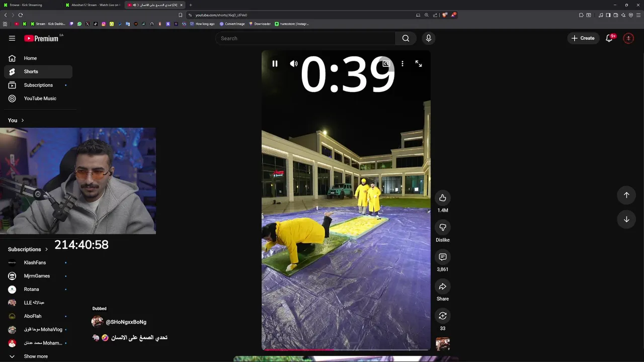The height and width of the screenshot is (362, 644).
Task: Expand Show more subscriptions
Action: click(38, 356)
